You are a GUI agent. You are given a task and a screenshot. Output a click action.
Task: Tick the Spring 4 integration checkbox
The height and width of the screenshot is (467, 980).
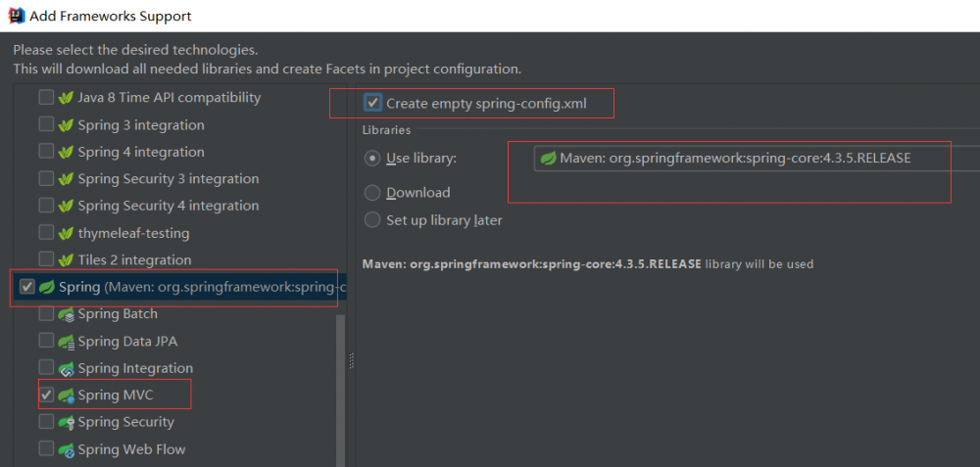pyautogui.click(x=46, y=152)
